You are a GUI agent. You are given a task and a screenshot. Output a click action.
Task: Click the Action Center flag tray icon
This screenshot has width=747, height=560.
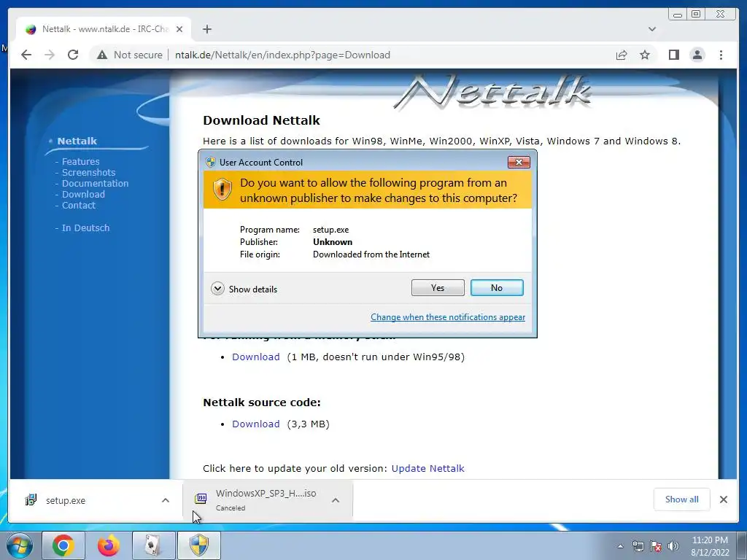pos(656,546)
